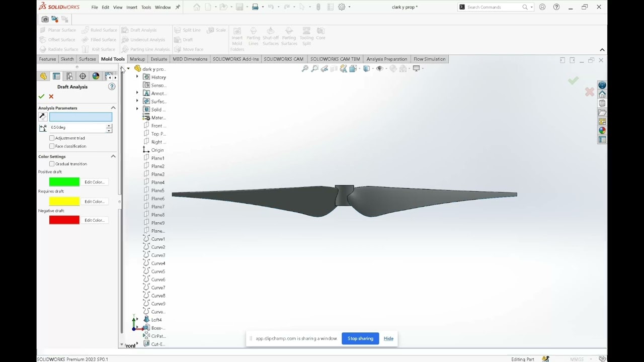
Task: Edit Color for Negative draft
Action: (94, 220)
